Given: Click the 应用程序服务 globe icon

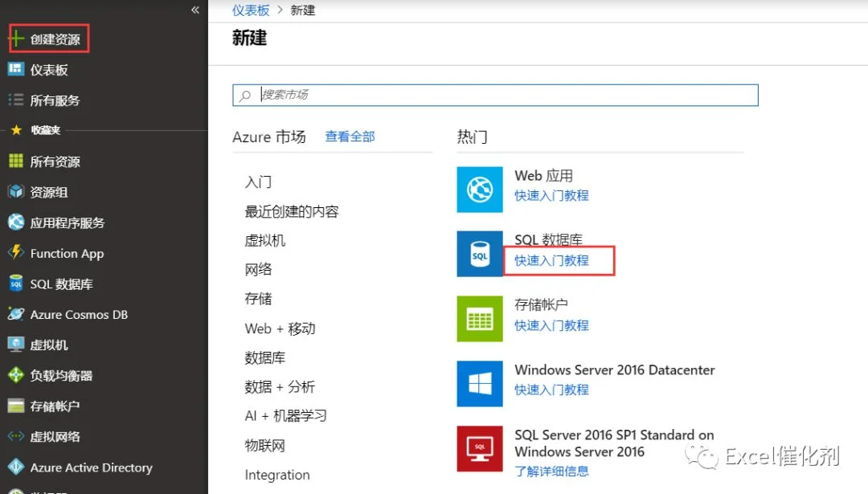Looking at the screenshot, I should [x=16, y=223].
